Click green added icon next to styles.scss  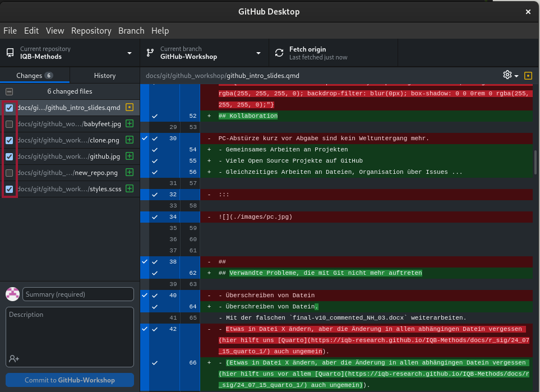coord(130,189)
